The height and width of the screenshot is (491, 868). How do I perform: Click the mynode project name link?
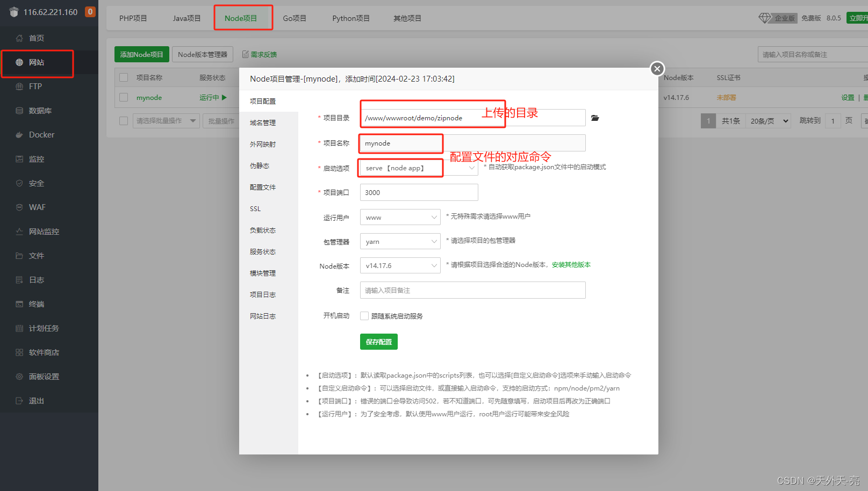[149, 98]
